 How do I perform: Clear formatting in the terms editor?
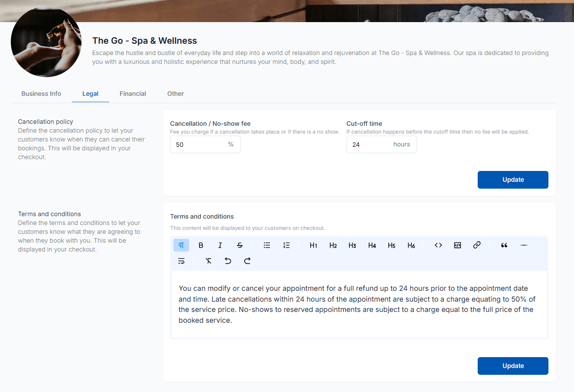point(208,261)
